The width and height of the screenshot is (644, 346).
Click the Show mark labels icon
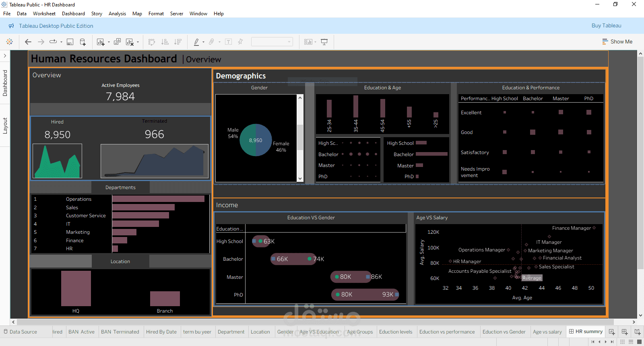(x=228, y=42)
